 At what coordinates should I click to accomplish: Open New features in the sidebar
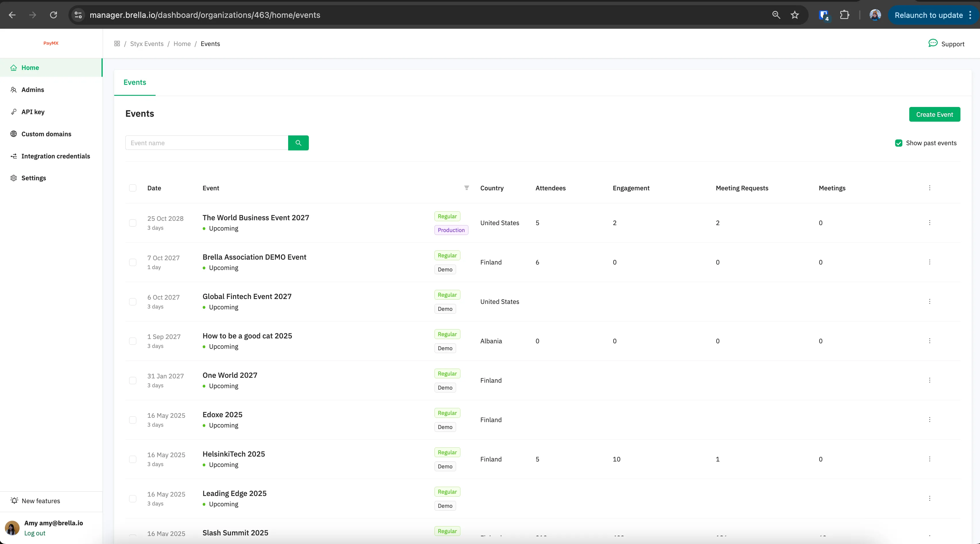41,501
